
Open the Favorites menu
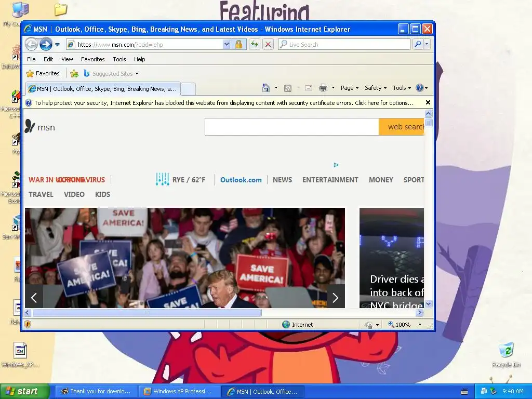(x=92, y=59)
